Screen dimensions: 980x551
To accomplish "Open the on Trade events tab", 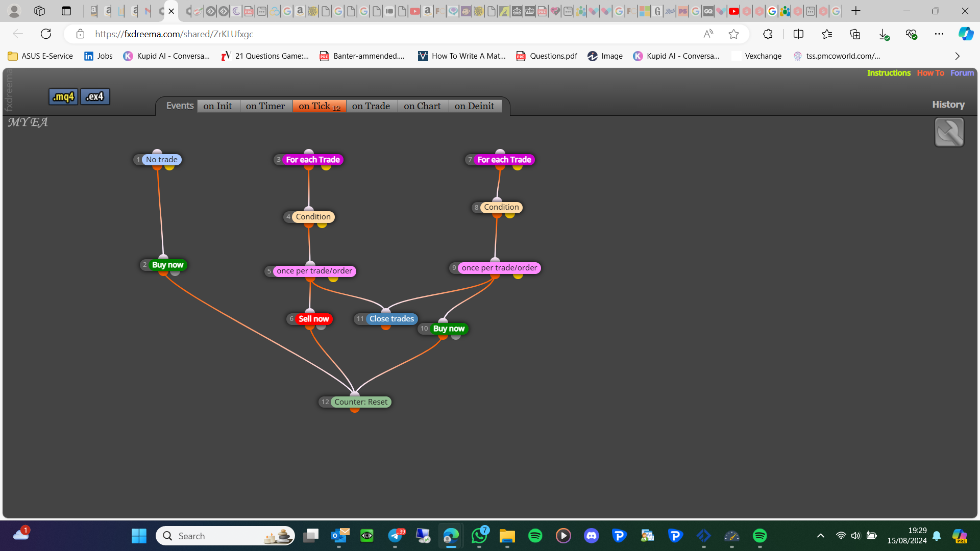I will 371,106.
